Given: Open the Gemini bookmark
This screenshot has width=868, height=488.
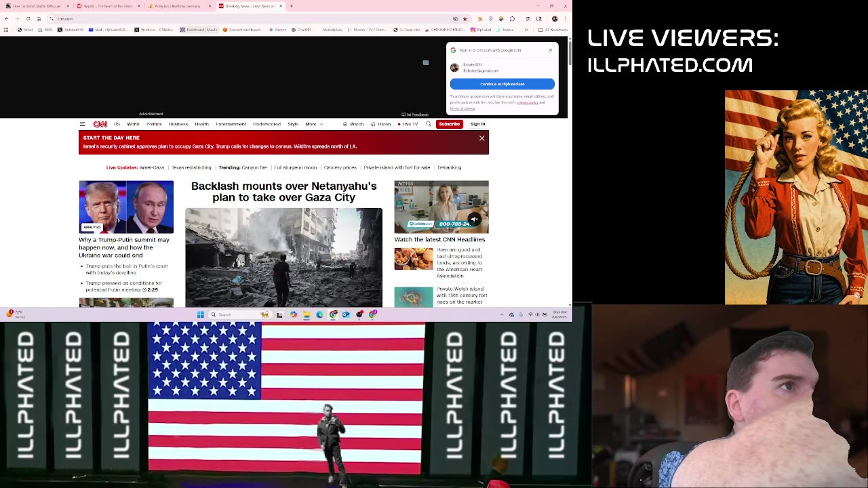Looking at the screenshot, I should click(x=279, y=30).
